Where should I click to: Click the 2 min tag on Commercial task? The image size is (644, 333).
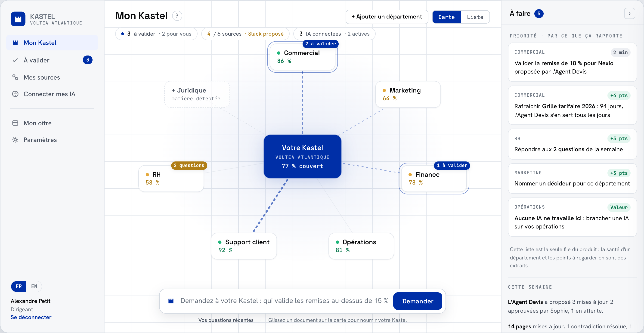[x=620, y=52]
